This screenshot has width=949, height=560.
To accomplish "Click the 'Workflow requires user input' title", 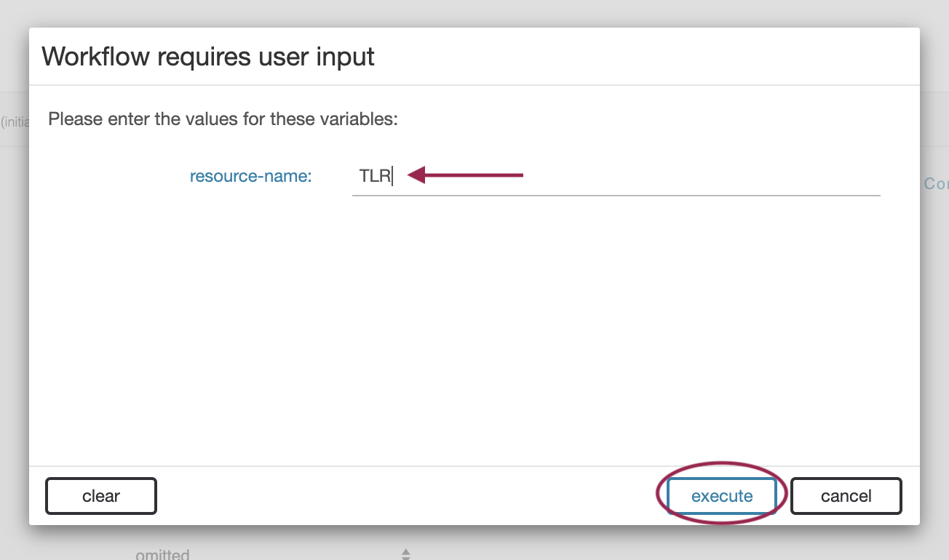I will [208, 57].
